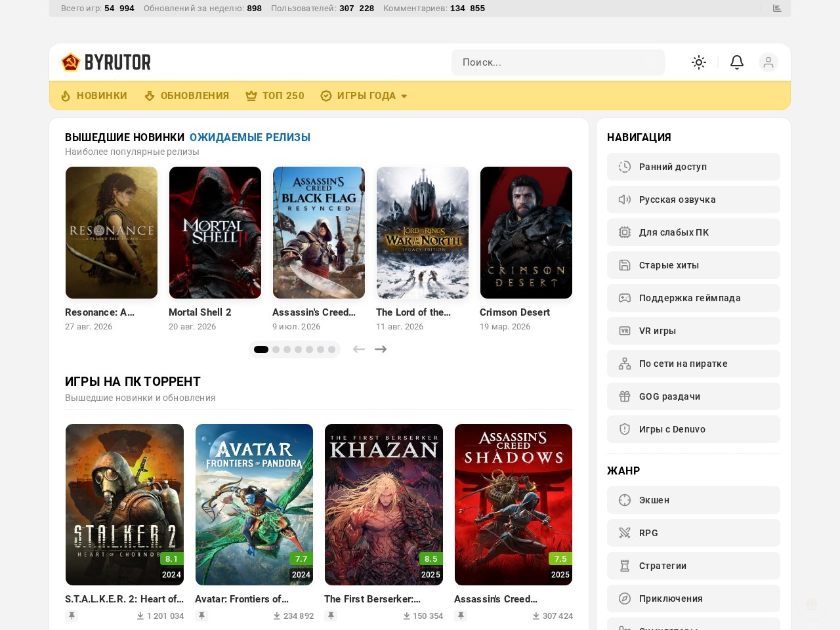Click the download icon beside Обновления
The image size is (840, 630).
point(150,96)
